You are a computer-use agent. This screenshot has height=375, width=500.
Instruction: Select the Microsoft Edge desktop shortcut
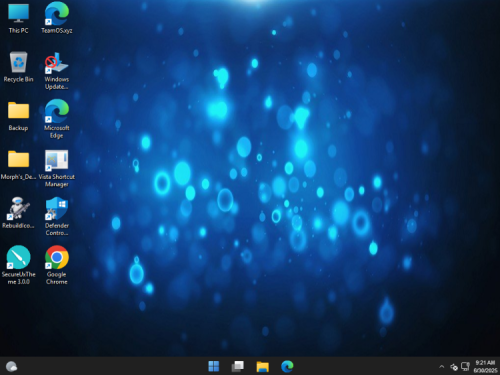pyautogui.click(x=57, y=119)
